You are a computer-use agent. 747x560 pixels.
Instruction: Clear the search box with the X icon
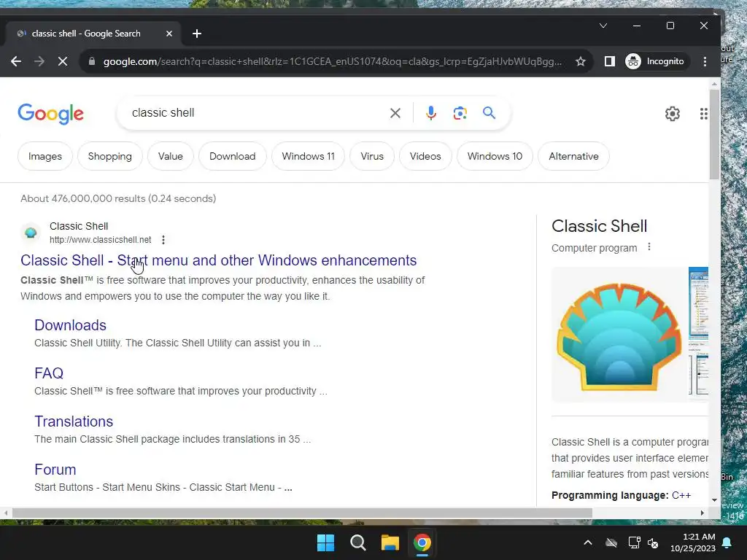395,113
